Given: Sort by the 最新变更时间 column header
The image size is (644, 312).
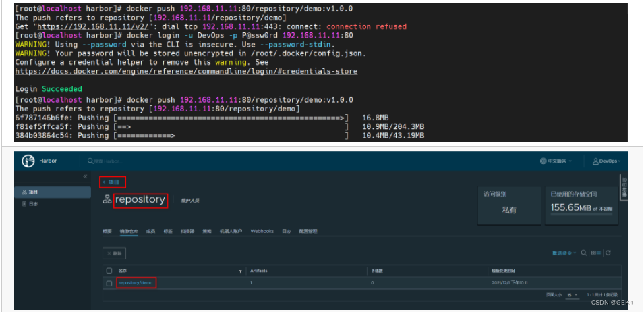Looking at the screenshot, I should [x=503, y=271].
